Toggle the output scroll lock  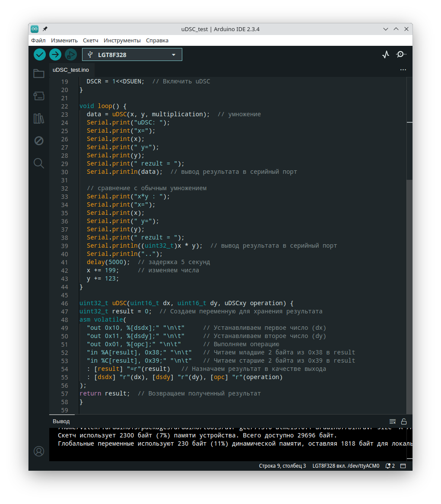click(404, 421)
